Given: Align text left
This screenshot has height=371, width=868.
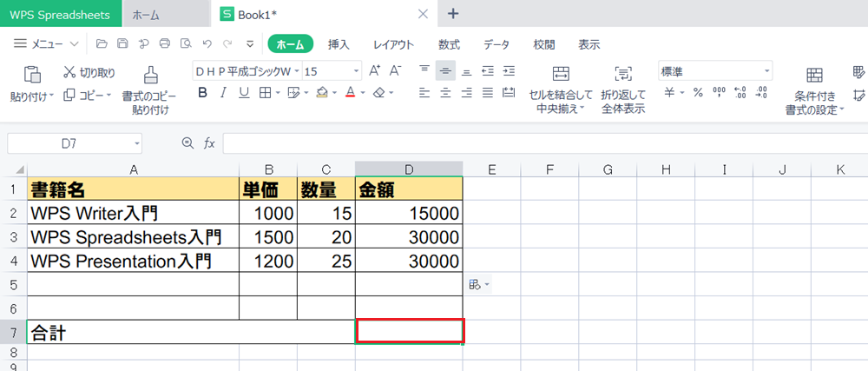Looking at the screenshot, I should [x=424, y=92].
